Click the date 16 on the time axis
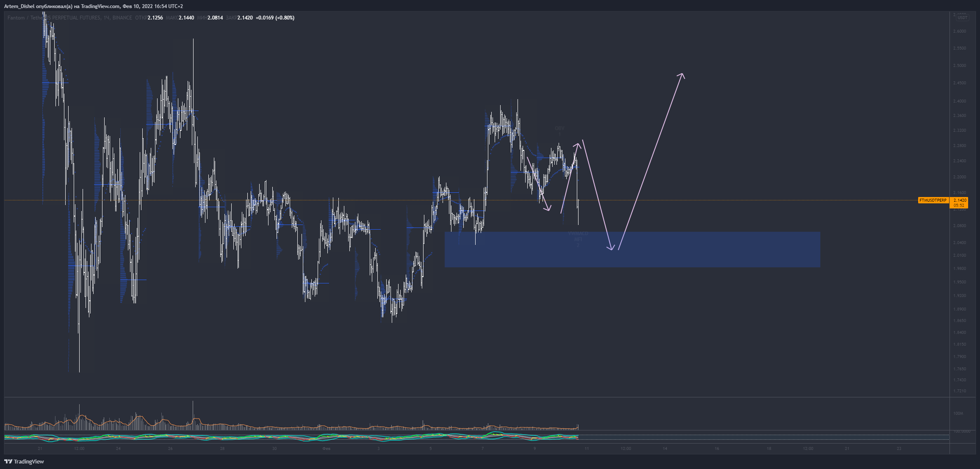Image resolution: width=980 pixels, height=469 pixels. (x=717, y=449)
